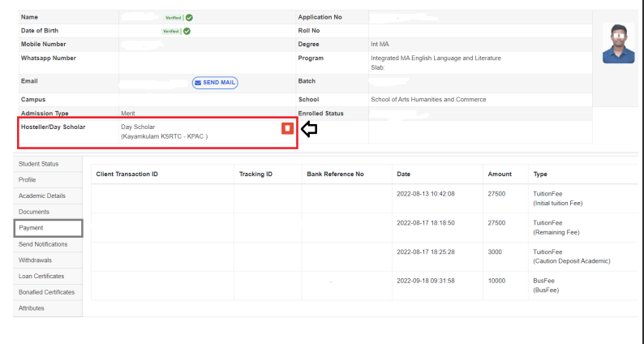Switch to the Attributes tab
This screenshot has width=644, height=344.
pos(33,308)
